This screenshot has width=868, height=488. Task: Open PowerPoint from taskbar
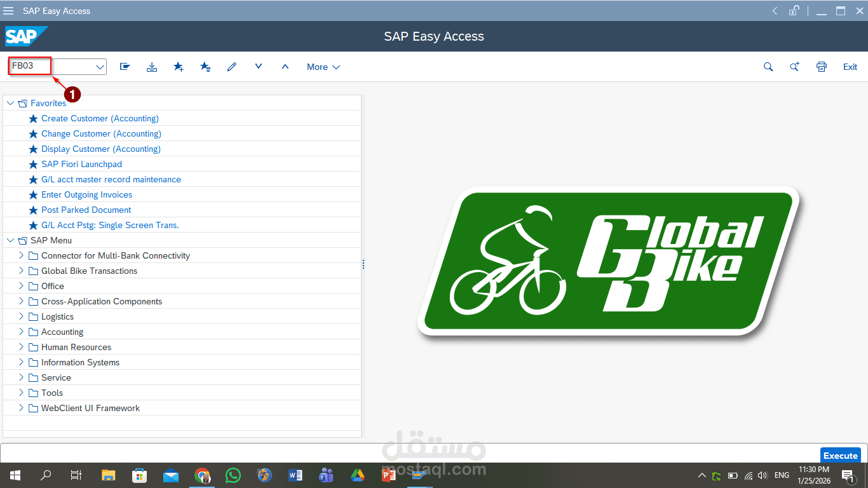[388, 475]
